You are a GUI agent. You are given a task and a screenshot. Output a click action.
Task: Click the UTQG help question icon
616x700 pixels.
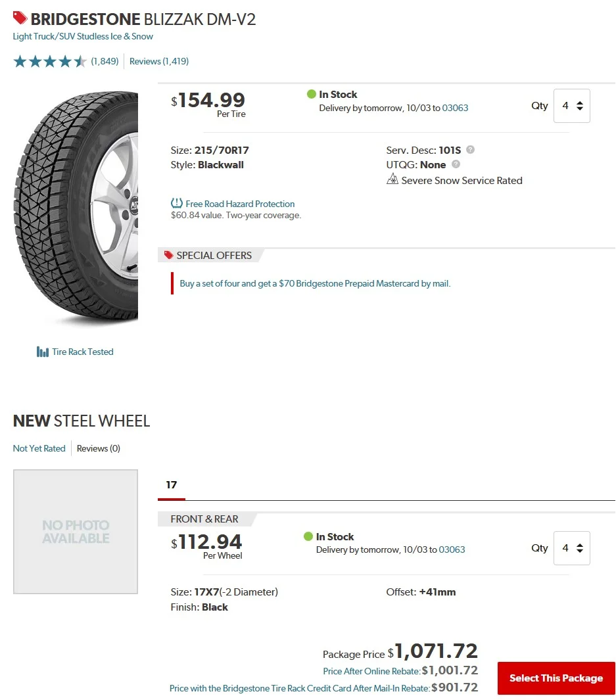pos(456,164)
